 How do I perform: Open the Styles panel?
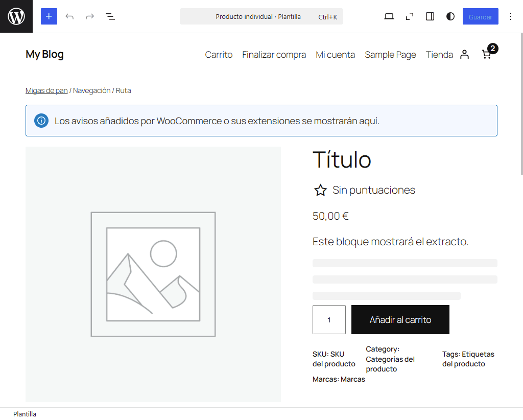450,16
